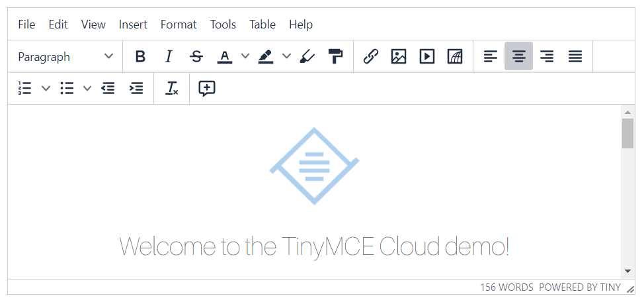Open the Edit menu
The image size is (644, 302).
click(58, 25)
